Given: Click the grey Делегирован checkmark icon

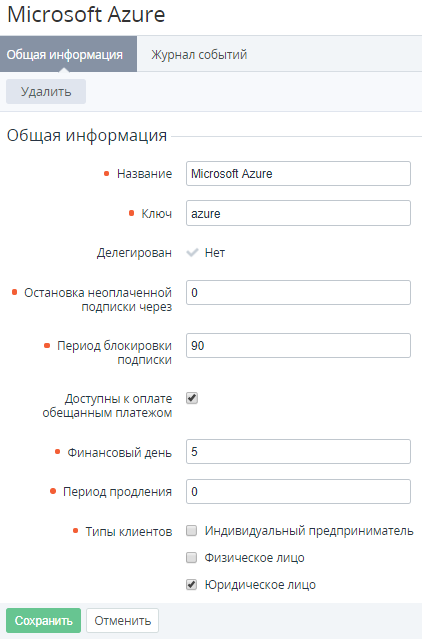Looking at the screenshot, I should pos(192,253).
